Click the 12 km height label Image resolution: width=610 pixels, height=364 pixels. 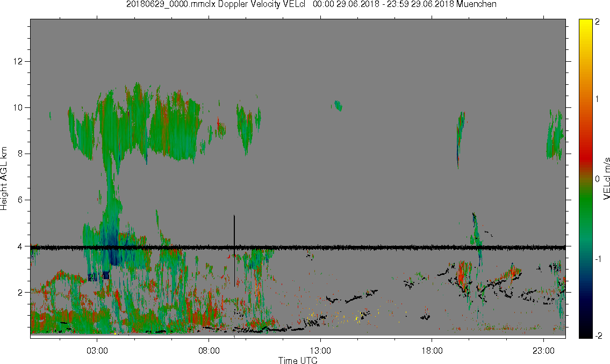18,61
